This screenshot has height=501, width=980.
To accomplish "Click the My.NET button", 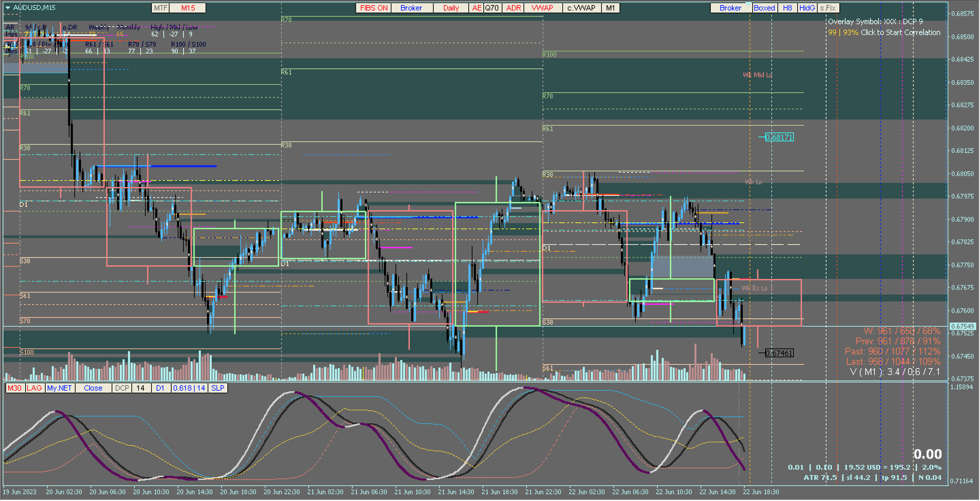I will click(59, 388).
